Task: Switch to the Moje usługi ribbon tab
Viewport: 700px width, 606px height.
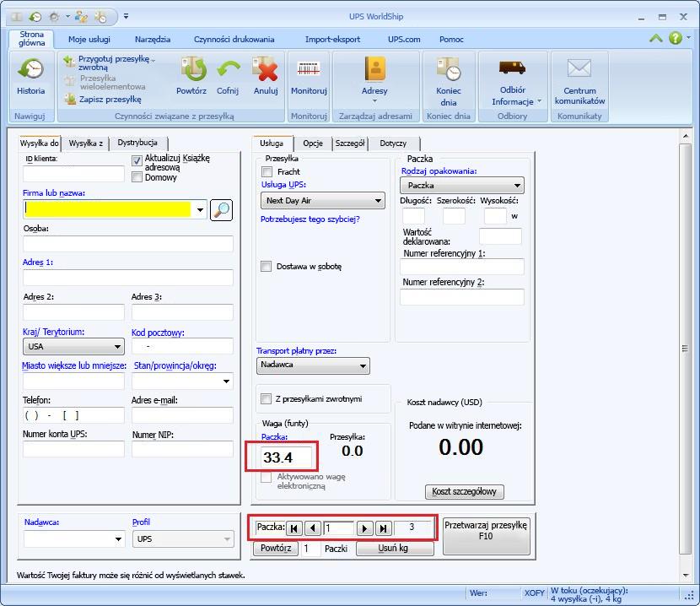Action: coord(89,40)
